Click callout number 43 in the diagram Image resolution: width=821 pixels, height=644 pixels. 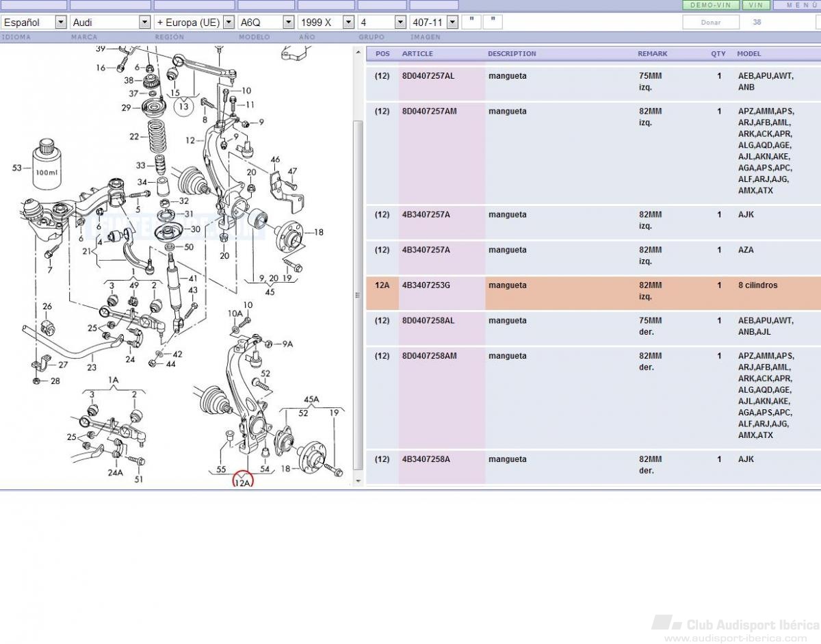194,290
